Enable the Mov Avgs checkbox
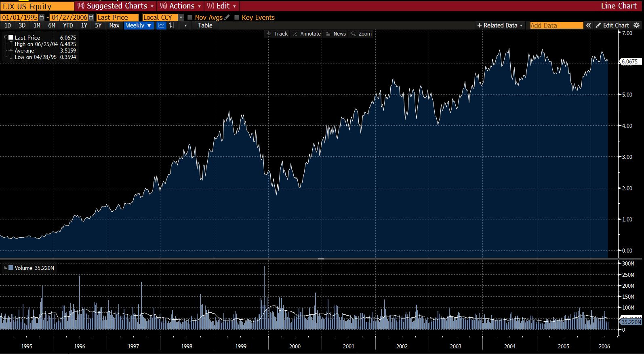The width and height of the screenshot is (644, 354). (x=190, y=17)
